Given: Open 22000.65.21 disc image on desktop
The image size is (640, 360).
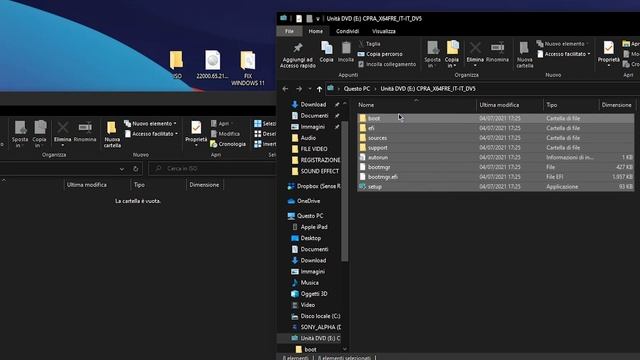Looking at the screenshot, I should coord(212,65).
